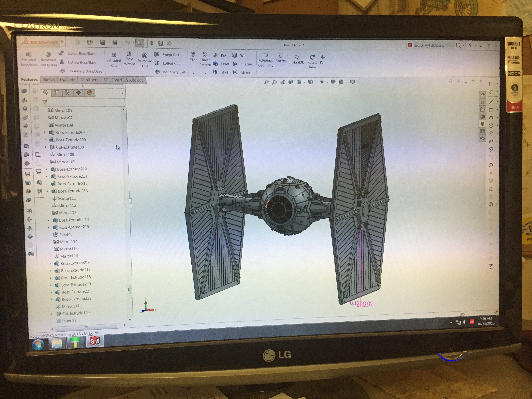Screen dimensions: 532x399
Task: Select Mirror101 in the feature tree
Action: click(60, 110)
